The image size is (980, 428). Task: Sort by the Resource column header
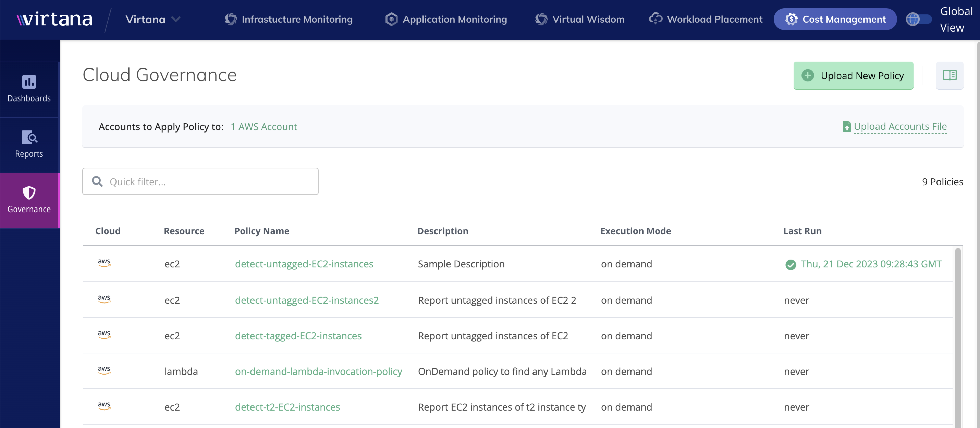pos(184,231)
